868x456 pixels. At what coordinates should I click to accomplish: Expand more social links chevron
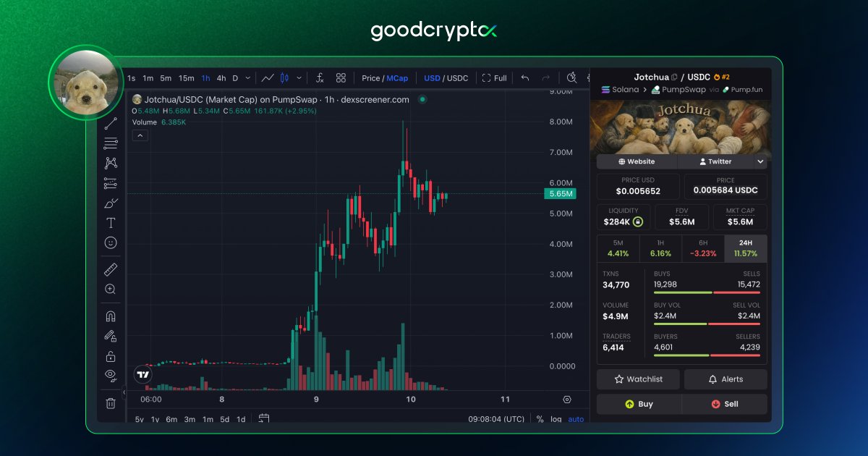click(x=760, y=162)
